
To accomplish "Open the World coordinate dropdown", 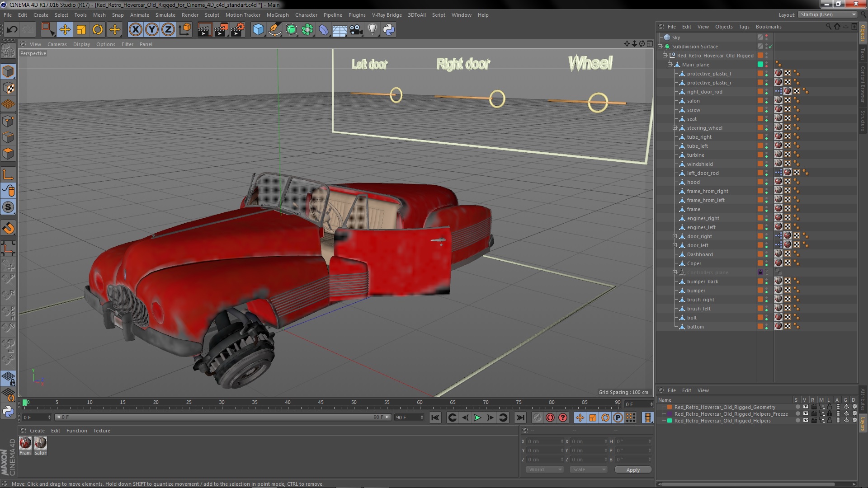I will point(545,469).
